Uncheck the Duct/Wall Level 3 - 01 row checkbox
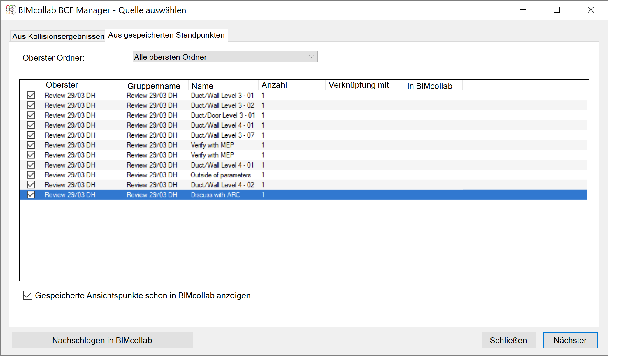This screenshot has width=644, height=356. [x=31, y=95]
